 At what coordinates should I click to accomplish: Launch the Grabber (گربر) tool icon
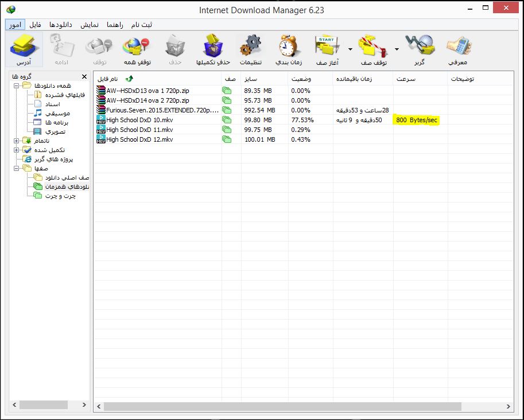(420, 46)
